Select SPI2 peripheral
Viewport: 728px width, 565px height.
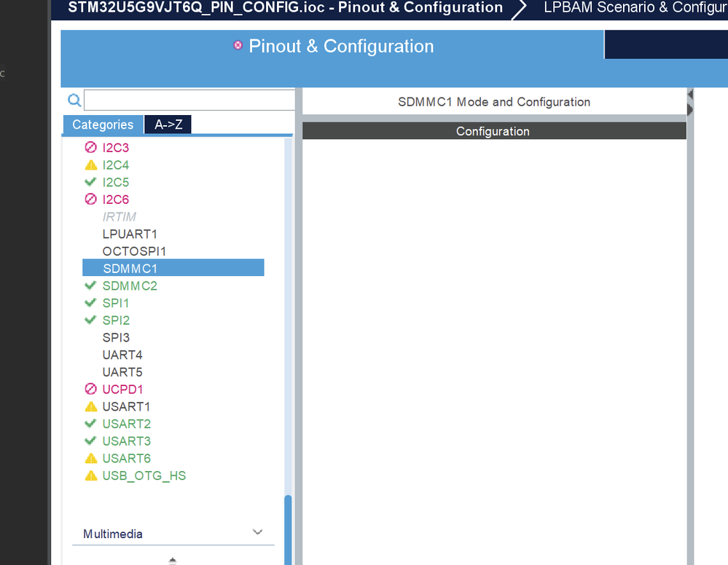(x=116, y=320)
